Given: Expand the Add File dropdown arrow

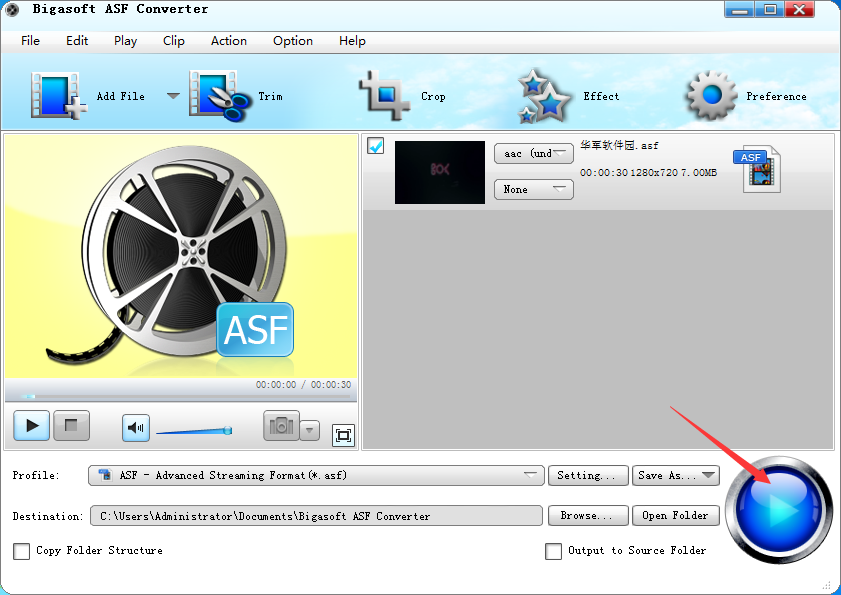Looking at the screenshot, I should coord(173,96).
